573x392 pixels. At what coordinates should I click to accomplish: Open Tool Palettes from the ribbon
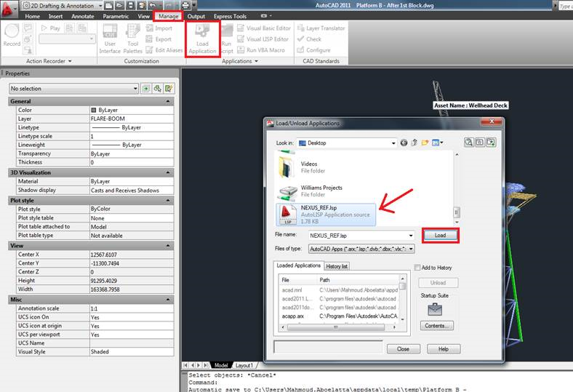click(133, 39)
